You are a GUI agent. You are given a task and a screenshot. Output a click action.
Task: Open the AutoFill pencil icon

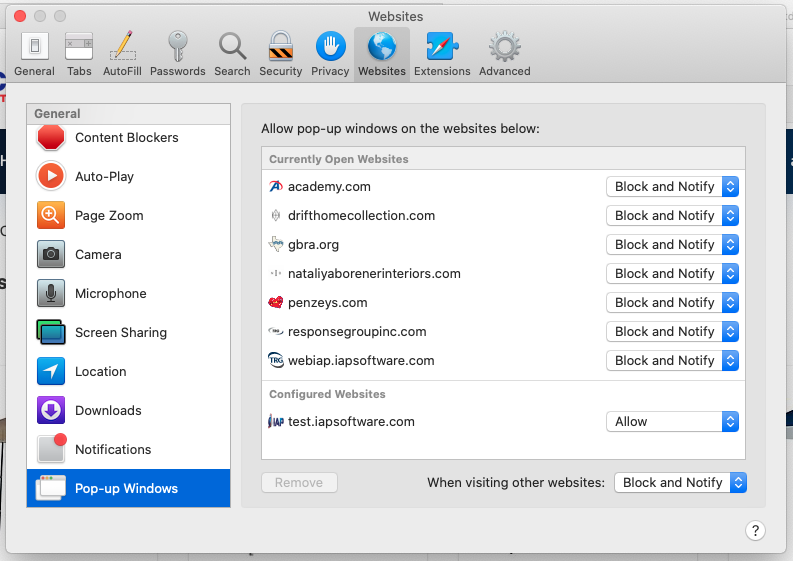122,46
